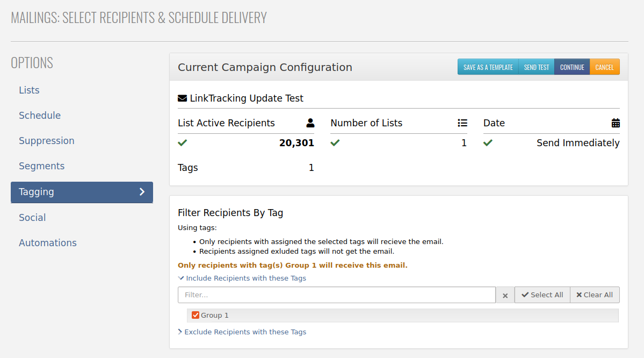Click the green checkmark under List Active Recipients
644x358 pixels.
click(x=183, y=142)
